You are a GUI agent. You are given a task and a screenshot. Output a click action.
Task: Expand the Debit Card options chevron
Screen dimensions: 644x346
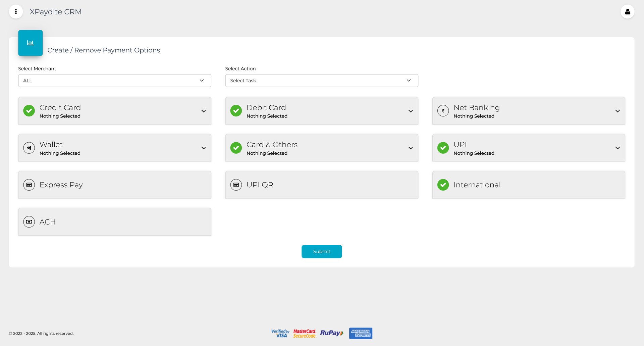(x=411, y=111)
